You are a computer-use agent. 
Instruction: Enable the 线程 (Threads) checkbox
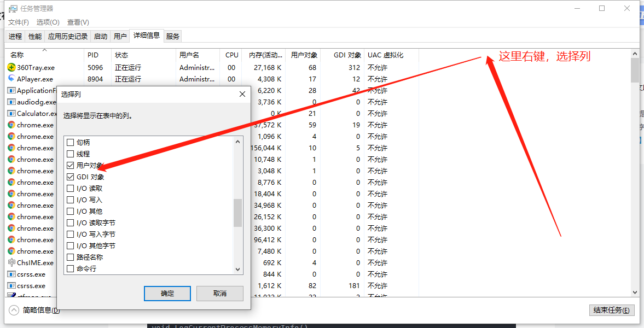(x=71, y=154)
